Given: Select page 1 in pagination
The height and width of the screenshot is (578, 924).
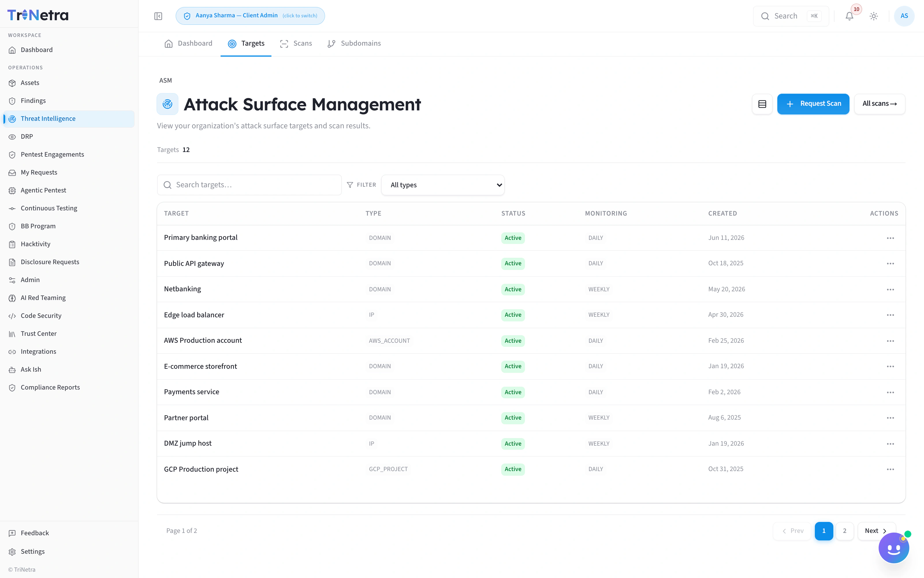Looking at the screenshot, I should [x=824, y=531].
